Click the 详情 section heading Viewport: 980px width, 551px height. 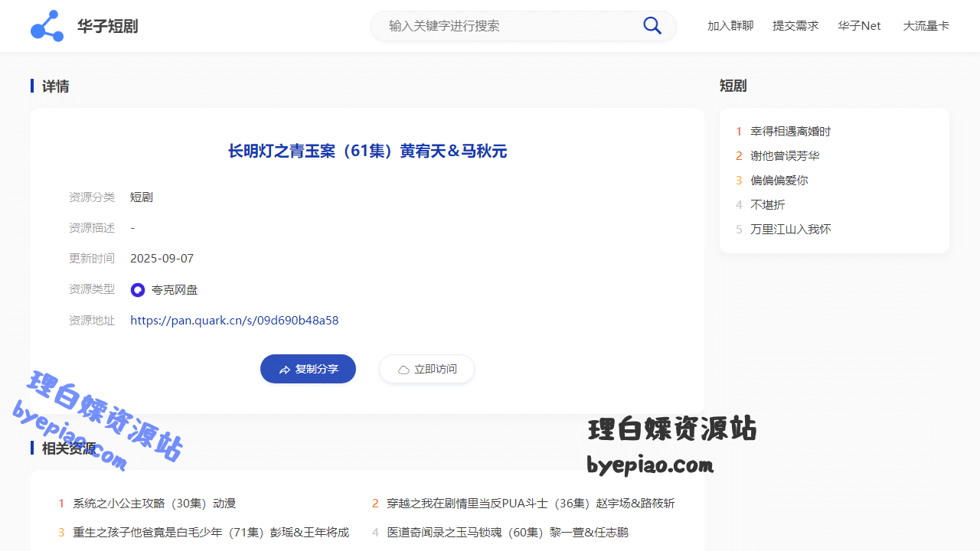(x=55, y=86)
